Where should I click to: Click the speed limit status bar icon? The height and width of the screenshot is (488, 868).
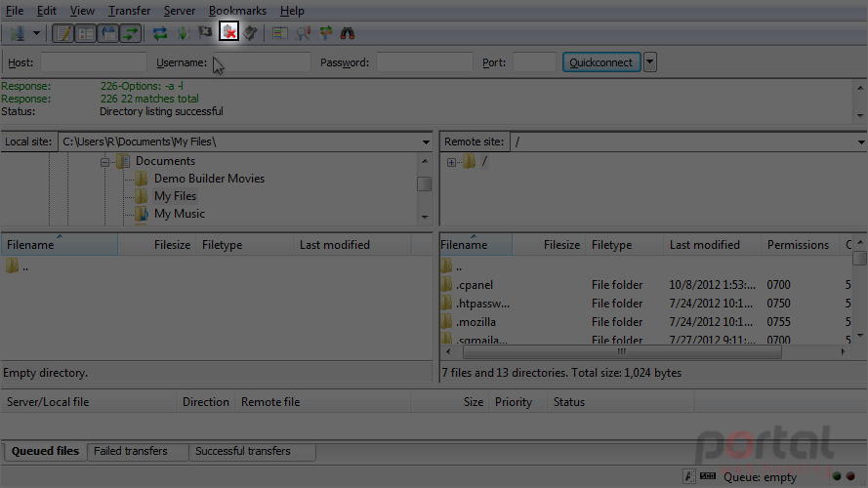(x=708, y=476)
